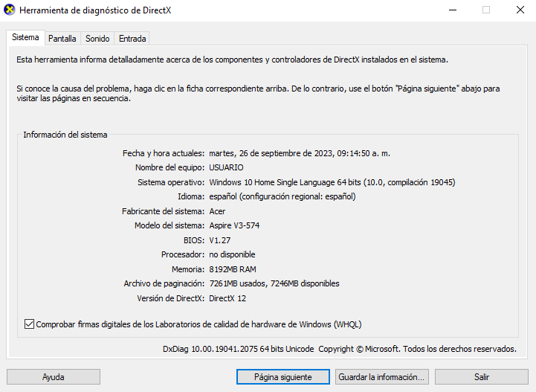Select the Sistema tab
536x392 pixels.
[x=25, y=37]
